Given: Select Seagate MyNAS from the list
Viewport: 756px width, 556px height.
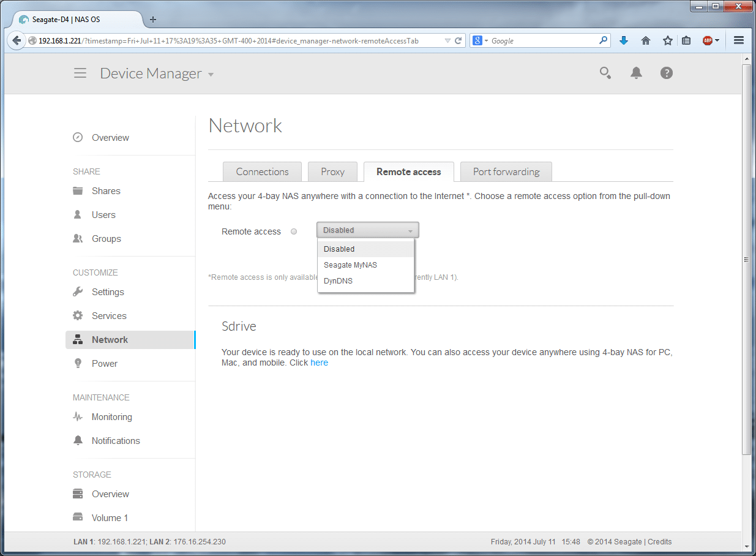Looking at the screenshot, I should click(366, 265).
